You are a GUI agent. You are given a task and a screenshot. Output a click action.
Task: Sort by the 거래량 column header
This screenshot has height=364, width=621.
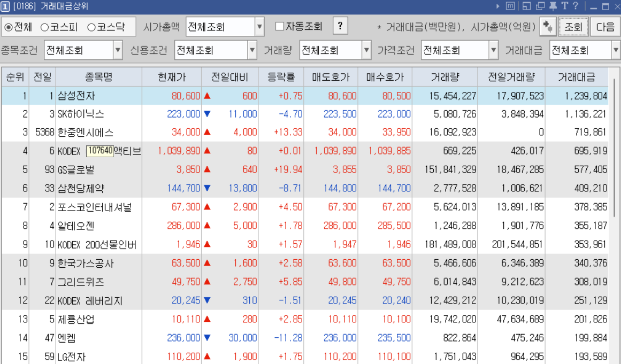click(x=445, y=77)
